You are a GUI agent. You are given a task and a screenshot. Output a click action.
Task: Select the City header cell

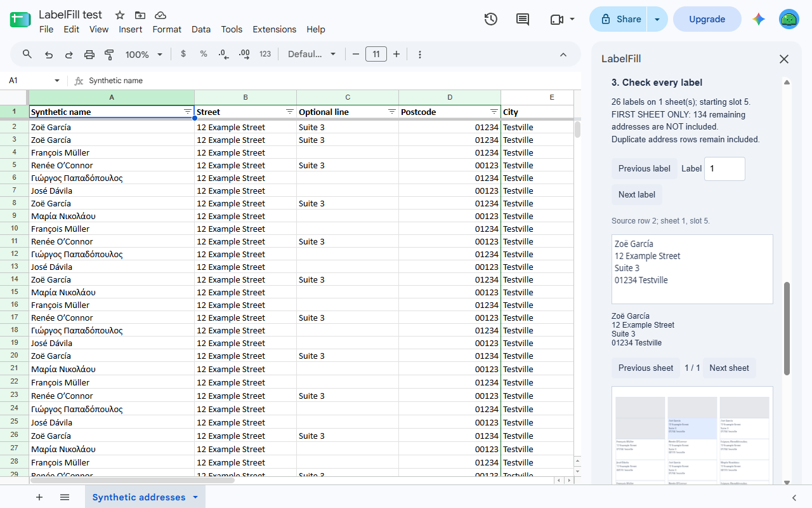coord(537,112)
